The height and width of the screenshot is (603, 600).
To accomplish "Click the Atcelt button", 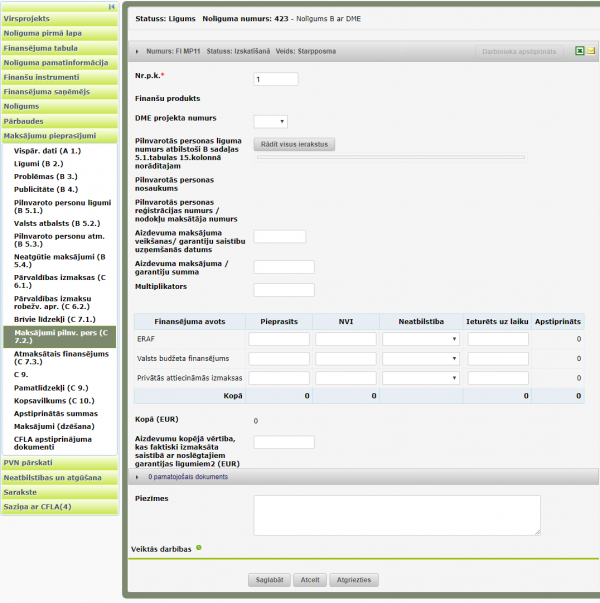I will (x=310, y=580).
